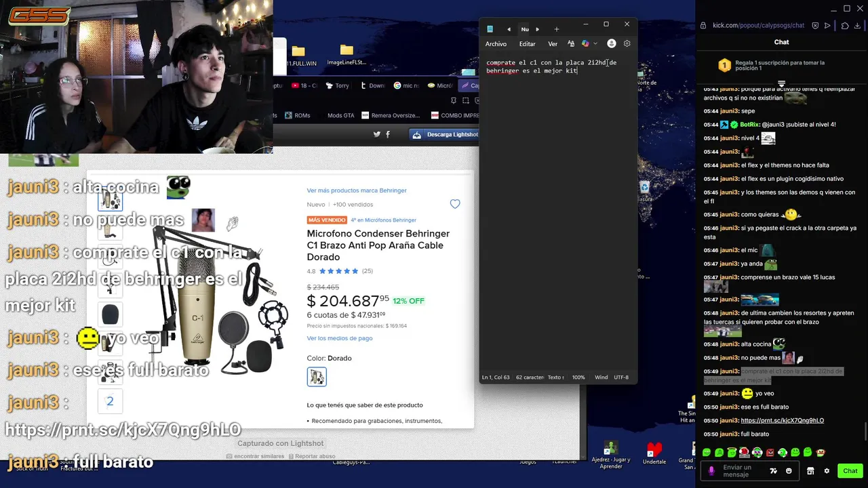Click 'Ver más productos marca Behringer' link
This screenshot has width=868, height=488.
[x=357, y=190]
